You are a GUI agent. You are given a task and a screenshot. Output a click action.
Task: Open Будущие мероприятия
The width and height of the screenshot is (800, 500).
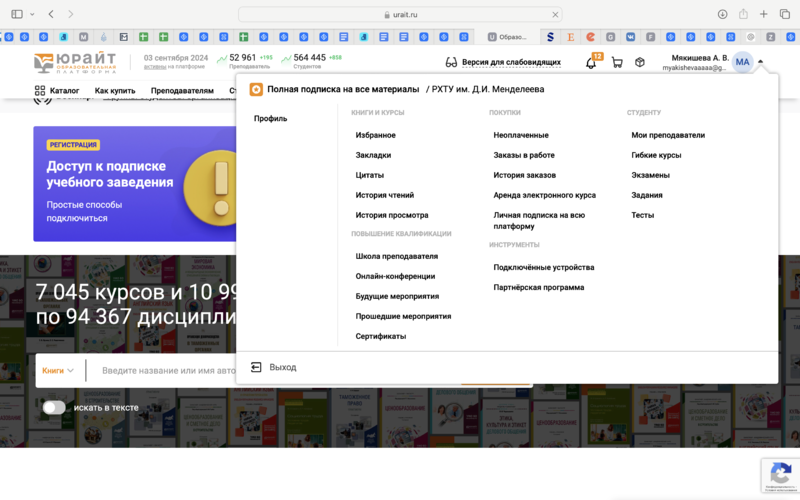(397, 296)
